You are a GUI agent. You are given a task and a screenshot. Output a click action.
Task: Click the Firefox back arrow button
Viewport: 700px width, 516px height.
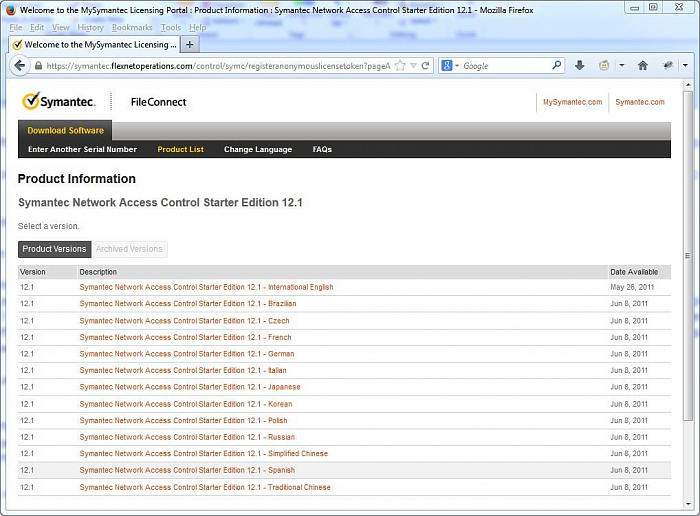(19, 66)
